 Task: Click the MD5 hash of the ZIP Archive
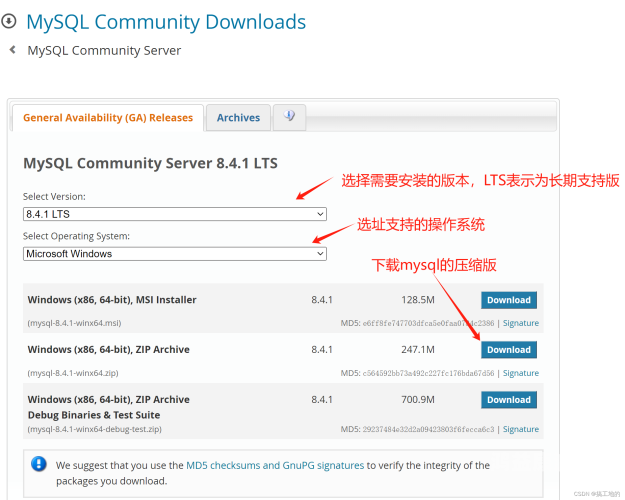click(x=428, y=373)
